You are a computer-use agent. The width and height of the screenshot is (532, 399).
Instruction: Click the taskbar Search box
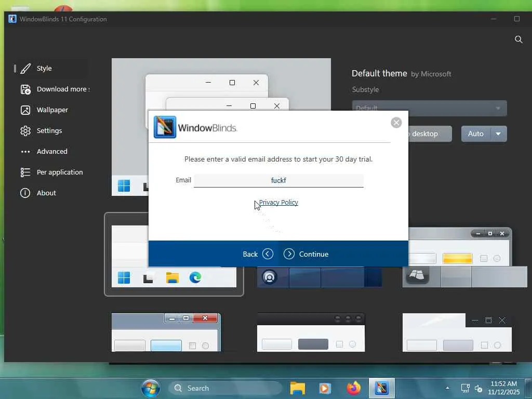(225, 388)
